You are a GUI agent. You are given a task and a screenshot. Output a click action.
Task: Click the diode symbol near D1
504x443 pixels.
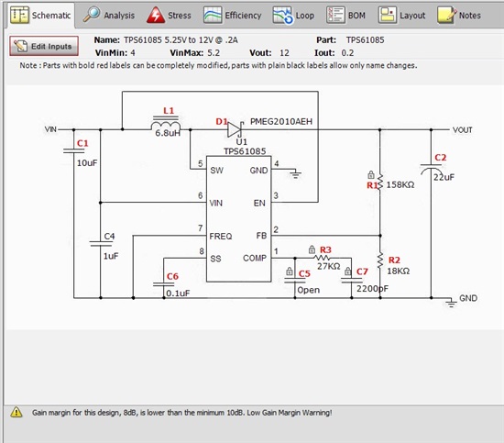[235, 129]
